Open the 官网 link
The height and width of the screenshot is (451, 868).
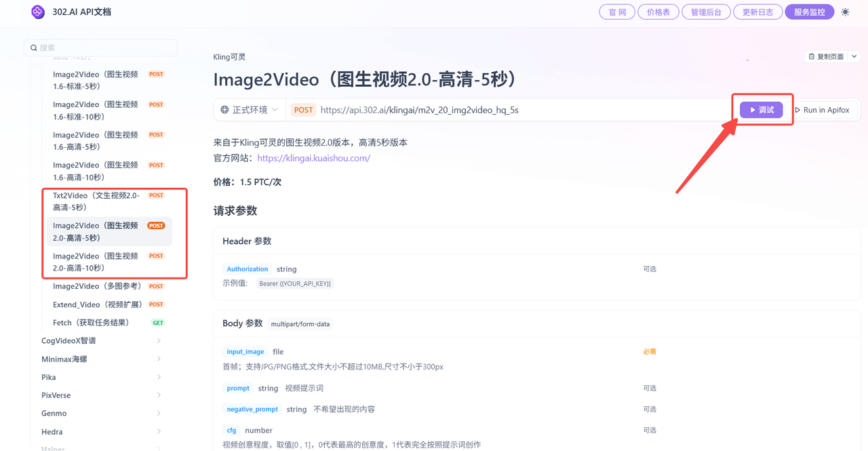(x=617, y=12)
